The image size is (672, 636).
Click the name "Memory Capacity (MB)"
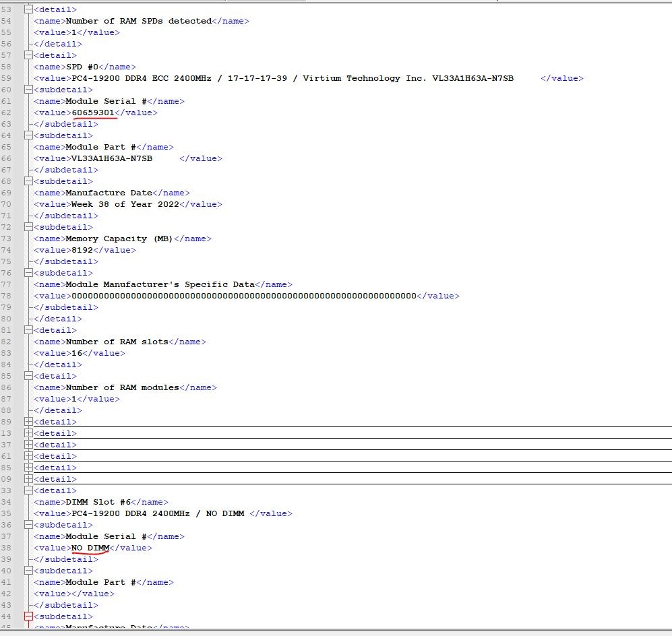click(x=119, y=238)
